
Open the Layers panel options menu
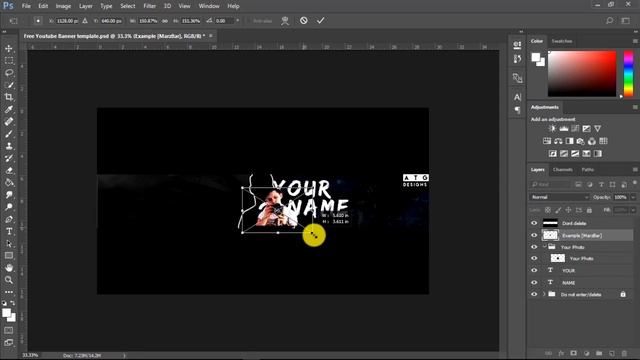(635, 169)
